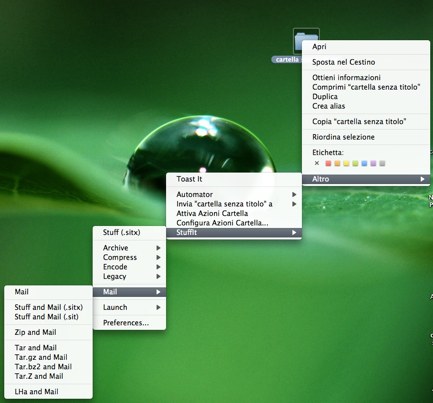Select Configura Azioni Cartella...

click(x=234, y=223)
